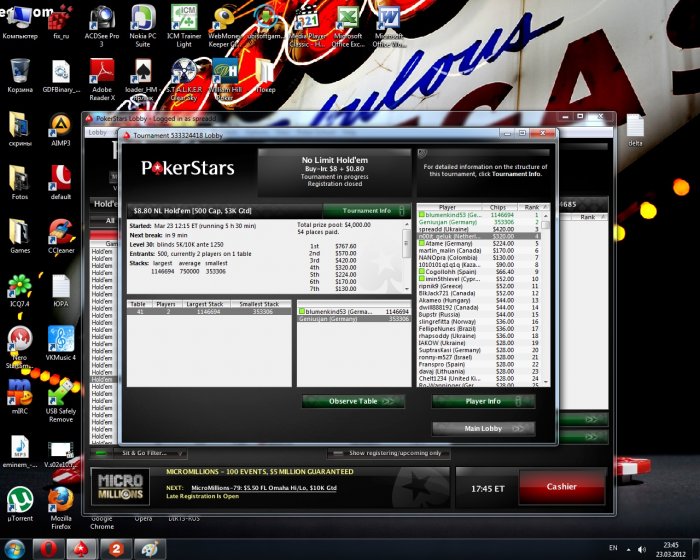The width and height of the screenshot is (700, 560).
Task: Click the PokerStars taskbar icon
Action: pyautogui.click(x=82, y=549)
